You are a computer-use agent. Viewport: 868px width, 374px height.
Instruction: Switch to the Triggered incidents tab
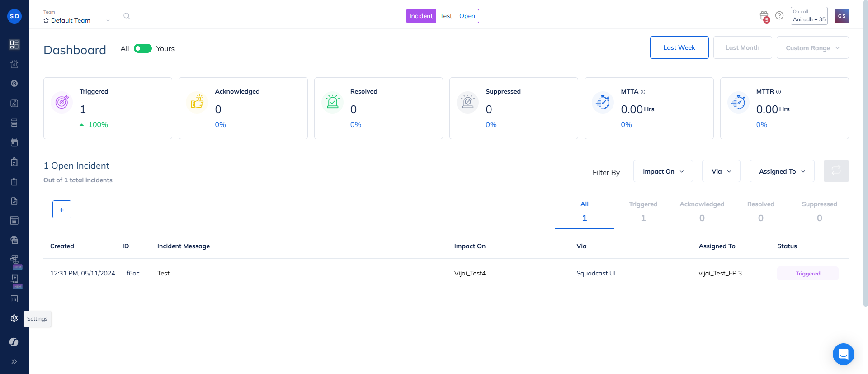click(x=643, y=211)
